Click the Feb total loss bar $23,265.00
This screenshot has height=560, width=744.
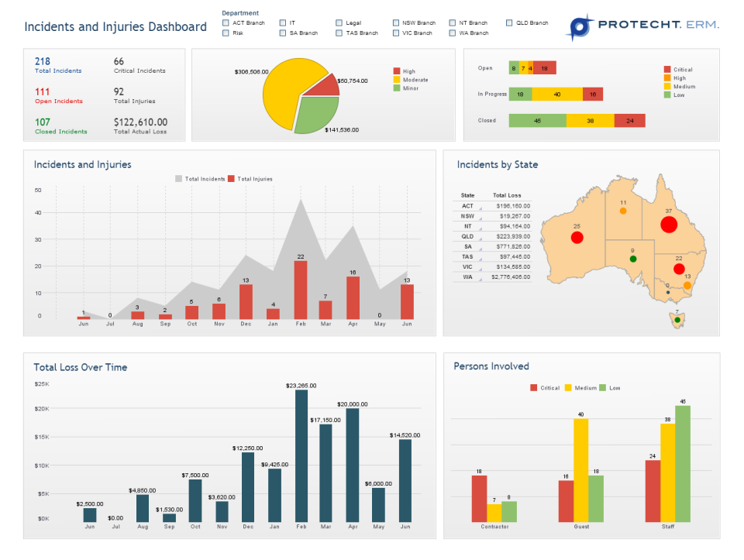pos(301,455)
